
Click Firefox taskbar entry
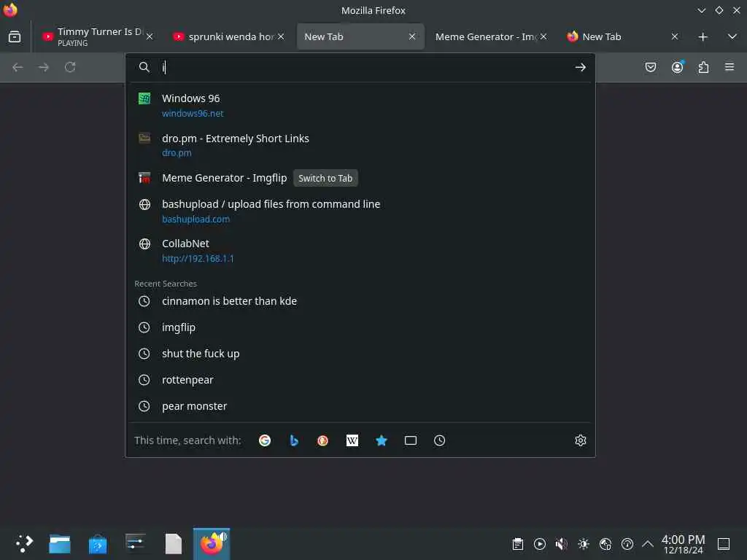212,543
